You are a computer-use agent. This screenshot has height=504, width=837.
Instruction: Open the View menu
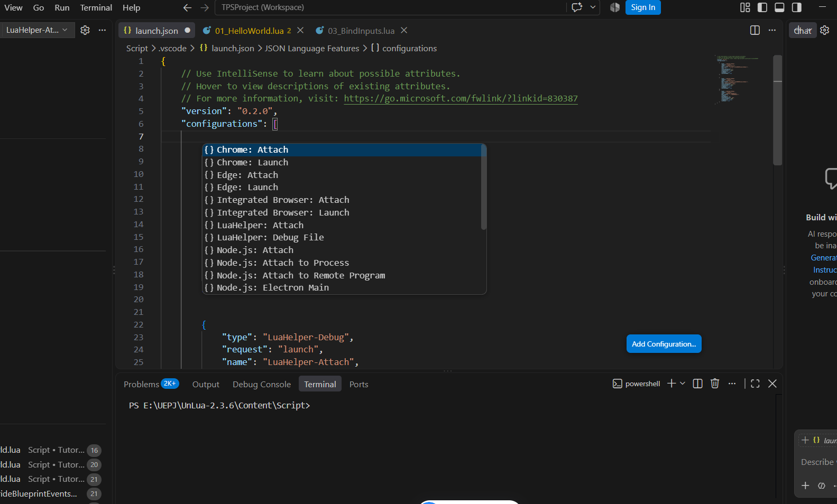coord(13,7)
